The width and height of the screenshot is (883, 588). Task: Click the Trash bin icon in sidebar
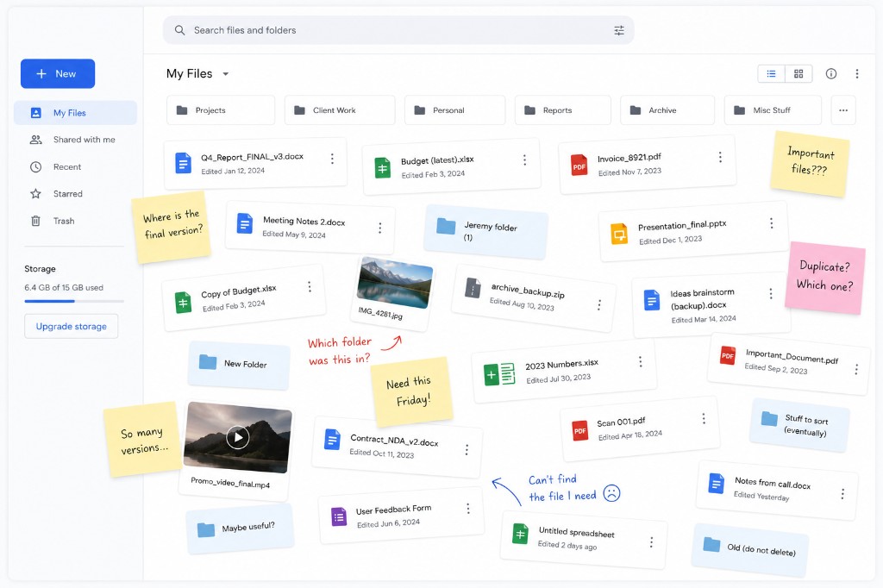pos(35,221)
